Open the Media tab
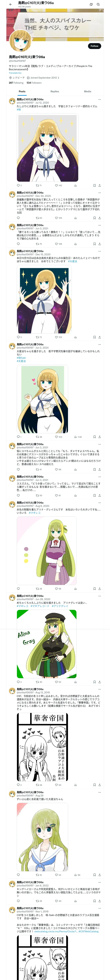110x980 pixels. pos(88,91)
